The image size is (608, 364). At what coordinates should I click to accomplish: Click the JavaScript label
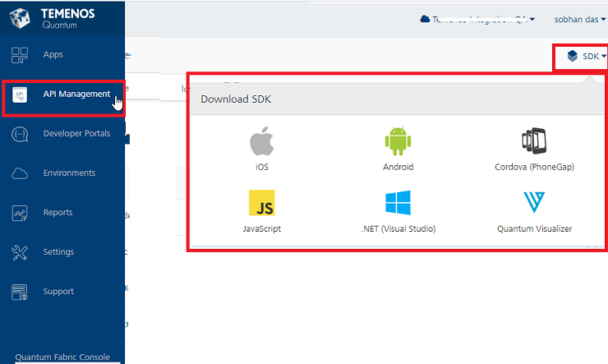[262, 228]
